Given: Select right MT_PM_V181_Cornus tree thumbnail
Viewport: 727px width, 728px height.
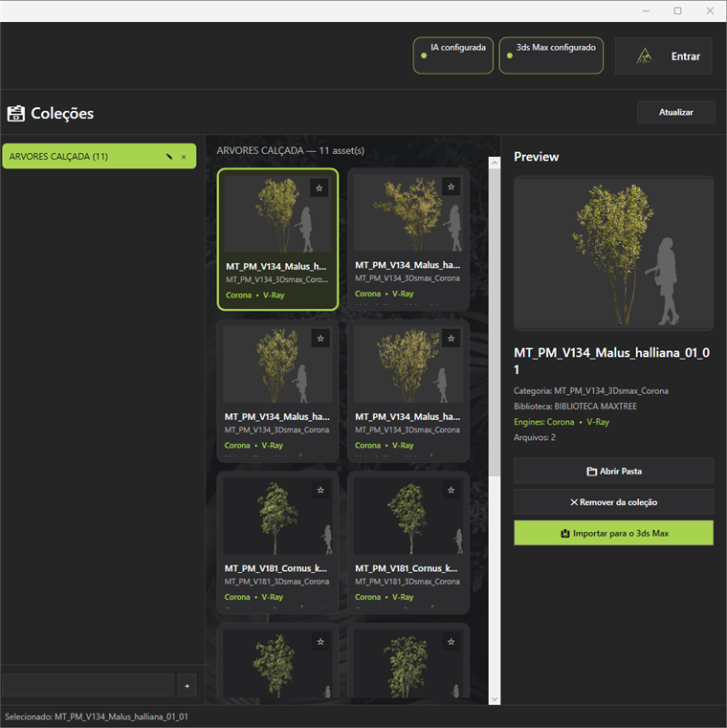Looking at the screenshot, I should click(x=408, y=517).
